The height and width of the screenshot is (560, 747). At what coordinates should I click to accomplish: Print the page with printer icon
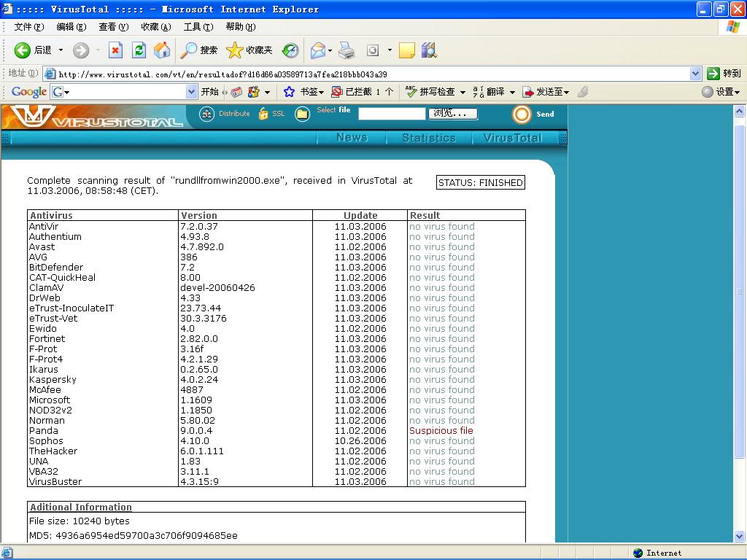(347, 50)
